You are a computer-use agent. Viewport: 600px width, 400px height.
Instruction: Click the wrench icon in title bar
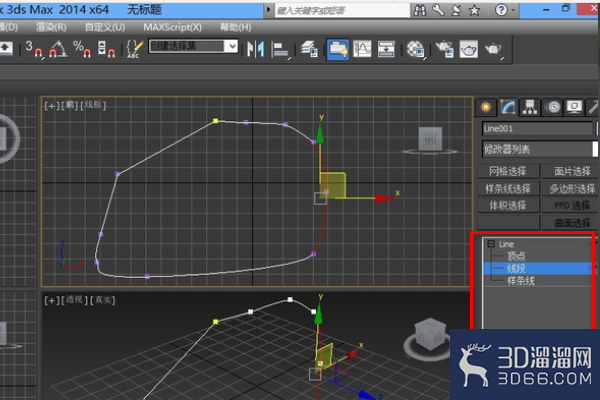click(438, 10)
